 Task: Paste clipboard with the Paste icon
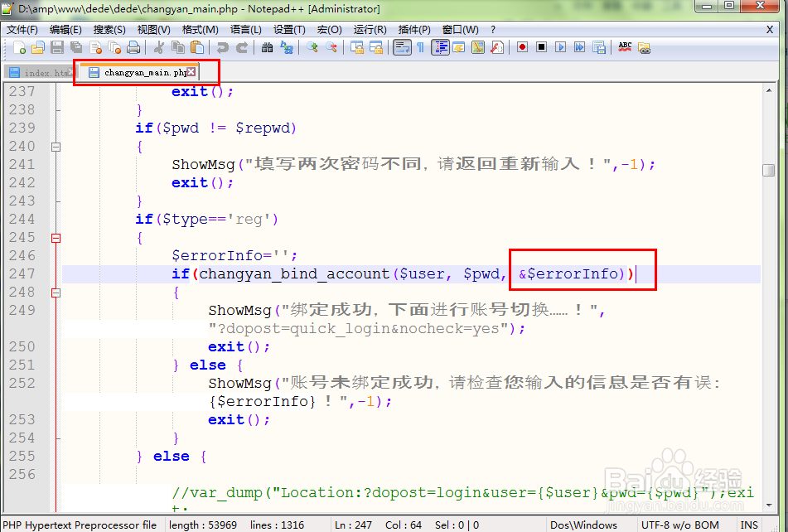[197, 48]
